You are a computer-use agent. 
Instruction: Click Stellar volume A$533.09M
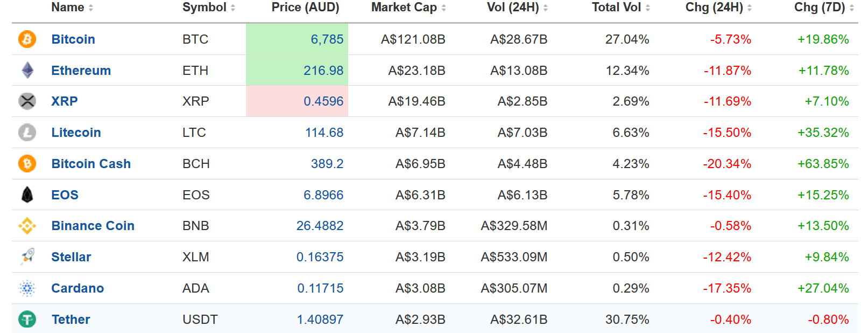[514, 257]
